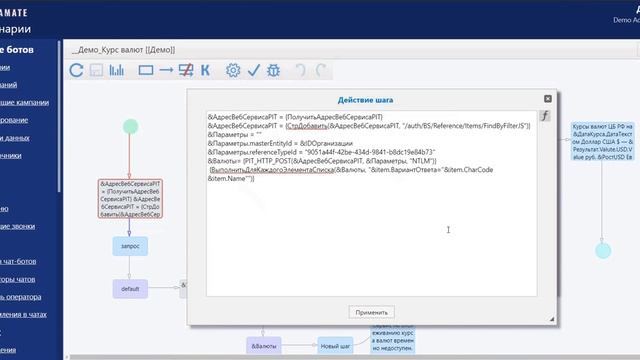Open the кампании sidebar link
The height and width of the screenshot is (360, 640).
click(x=24, y=102)
